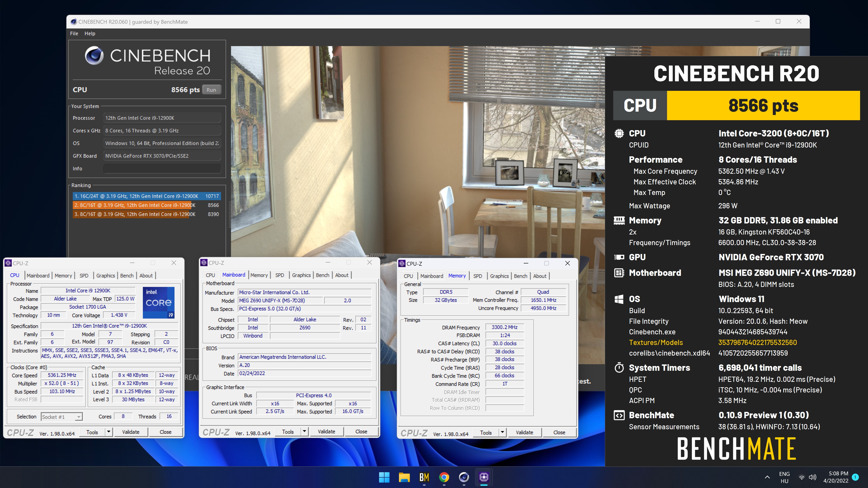The width and height of the screenshot is (868, 488).
Task: Click CPU-Z title icon in left window
Action: (8, 263)
